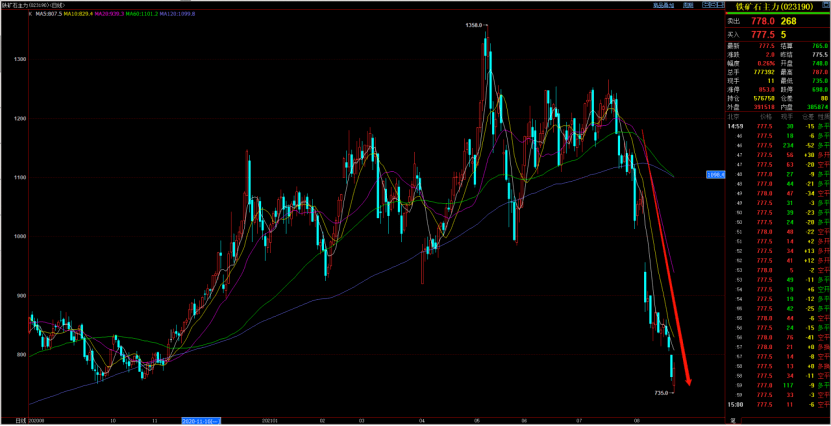Image resolution: width=831 pixels, height=426 pixels.
Task: Click the K indicator label before MA5
Action: tap(30, 14)
